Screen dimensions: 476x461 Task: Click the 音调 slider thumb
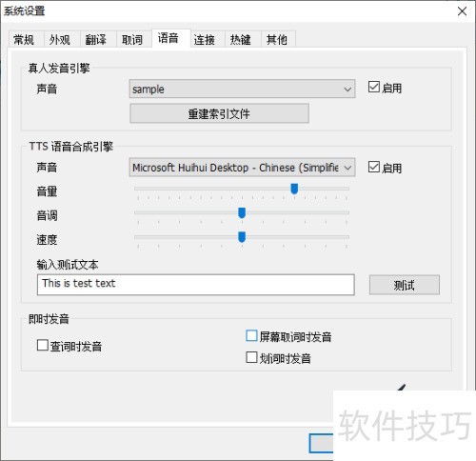pos(242,212)
